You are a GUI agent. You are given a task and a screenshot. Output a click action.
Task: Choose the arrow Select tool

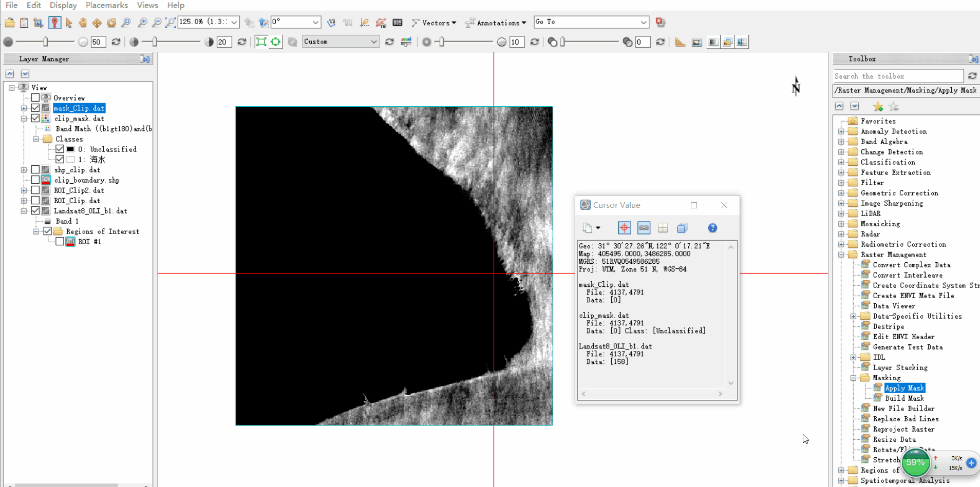click(69, 23)
